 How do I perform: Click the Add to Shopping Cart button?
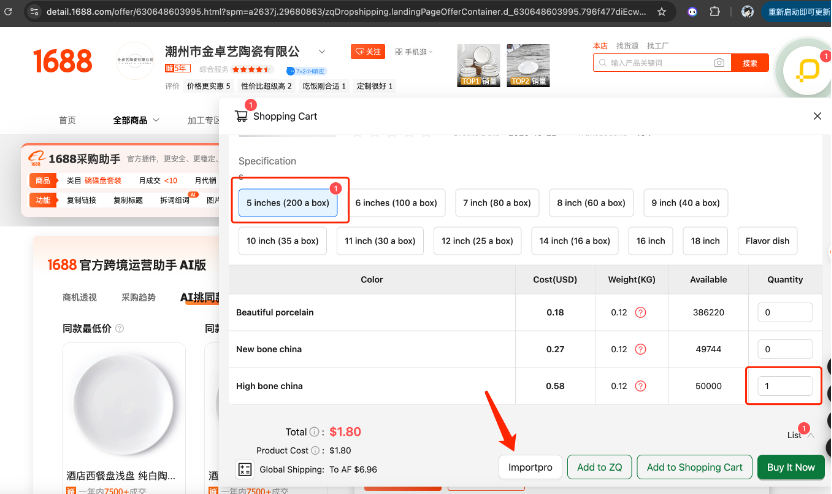coord(695,467)
